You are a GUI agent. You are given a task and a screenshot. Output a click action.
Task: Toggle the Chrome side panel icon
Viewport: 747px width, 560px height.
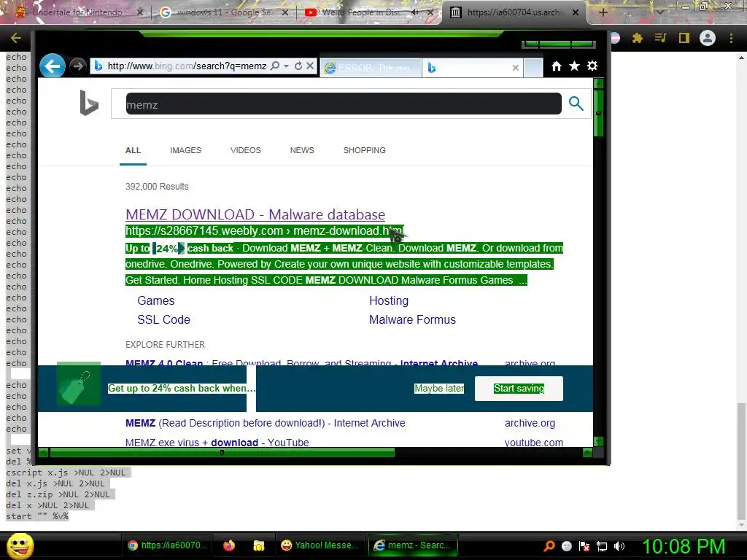point(684,38)
